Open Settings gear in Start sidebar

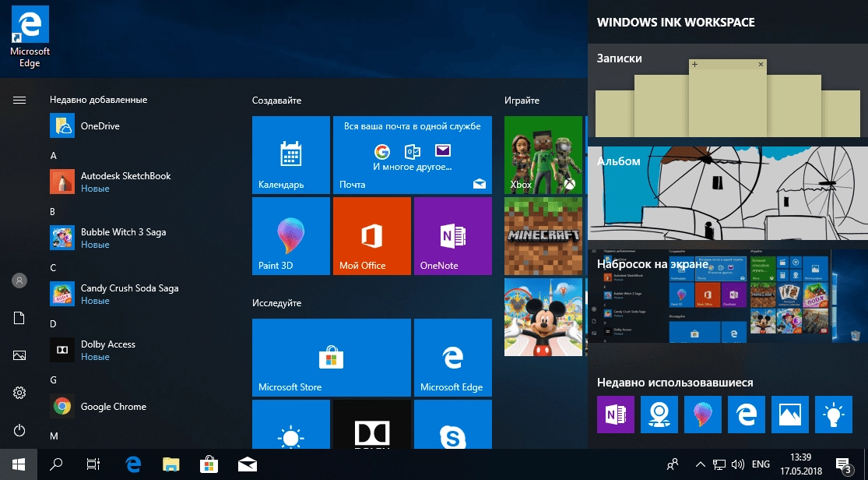(19, 393)
